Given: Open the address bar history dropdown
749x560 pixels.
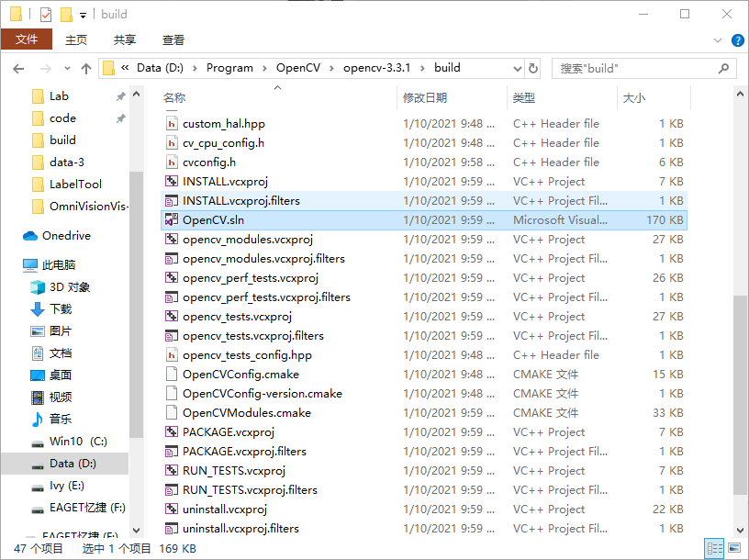Looking at the screenshot, I should (518, 69).
